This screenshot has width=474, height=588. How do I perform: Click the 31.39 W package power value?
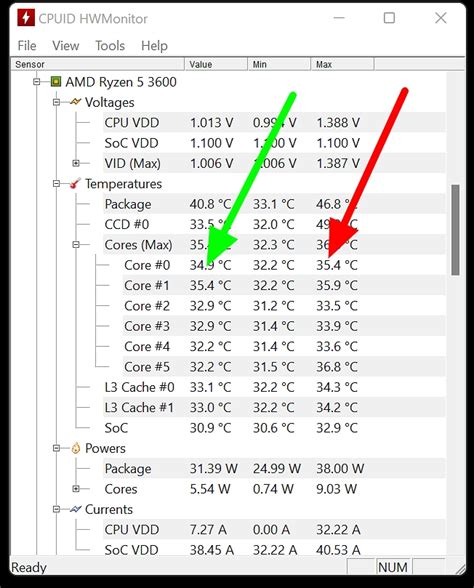[213, 468]
